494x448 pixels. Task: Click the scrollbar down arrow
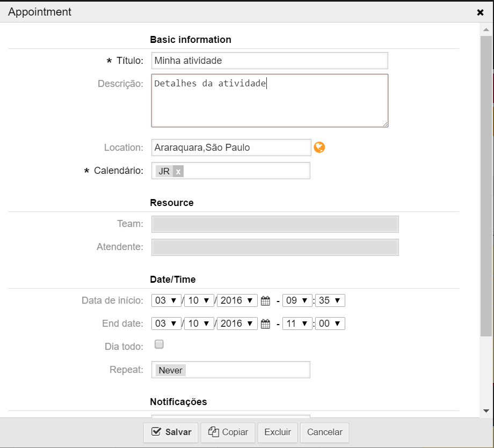click(x=486, y=411)
